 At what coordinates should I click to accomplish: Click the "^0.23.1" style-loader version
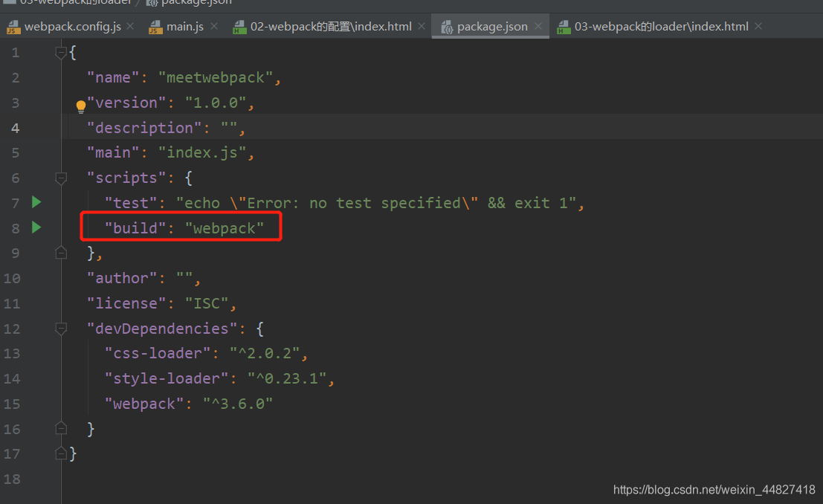[286, 378]
